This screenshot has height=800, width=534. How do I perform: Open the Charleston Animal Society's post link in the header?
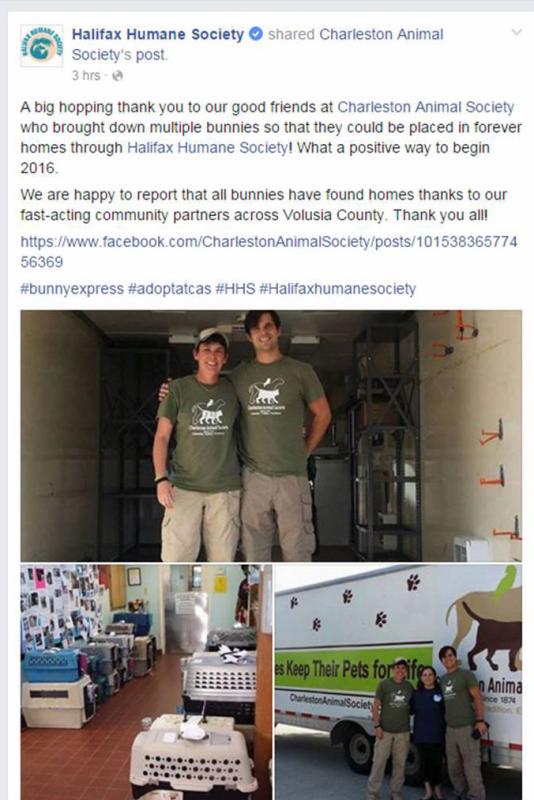[257, 44]
